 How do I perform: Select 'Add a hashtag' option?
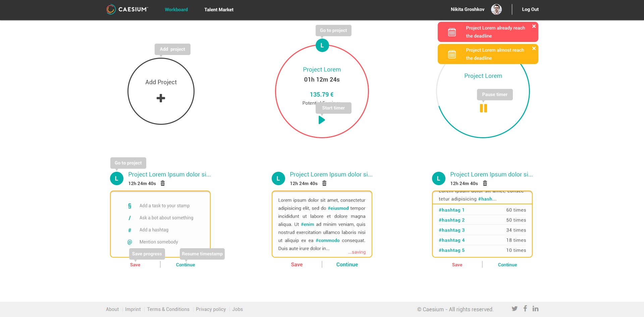pyautogui.click(x=154, y=230)
